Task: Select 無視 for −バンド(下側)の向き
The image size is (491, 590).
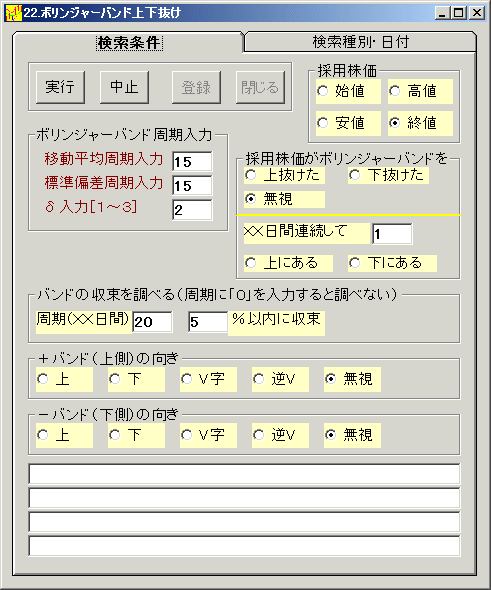Action: coord(352,435)
